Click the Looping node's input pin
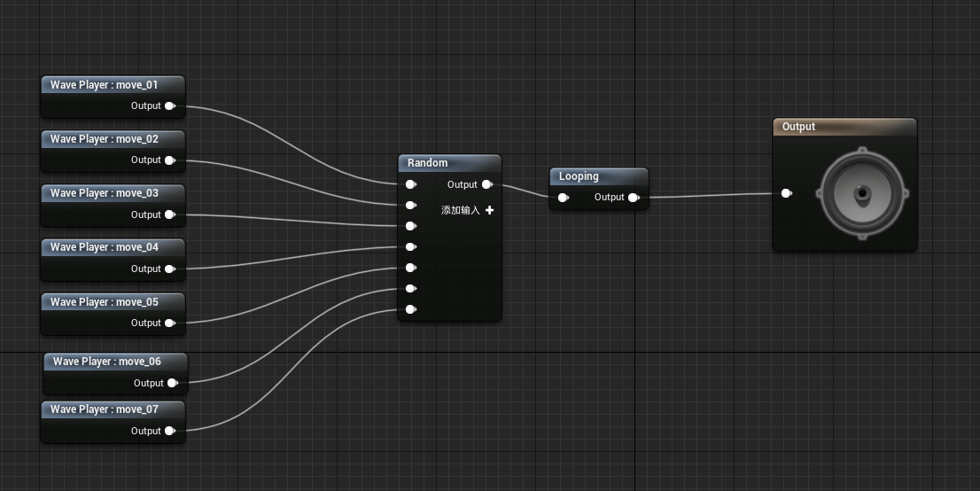 563,198
